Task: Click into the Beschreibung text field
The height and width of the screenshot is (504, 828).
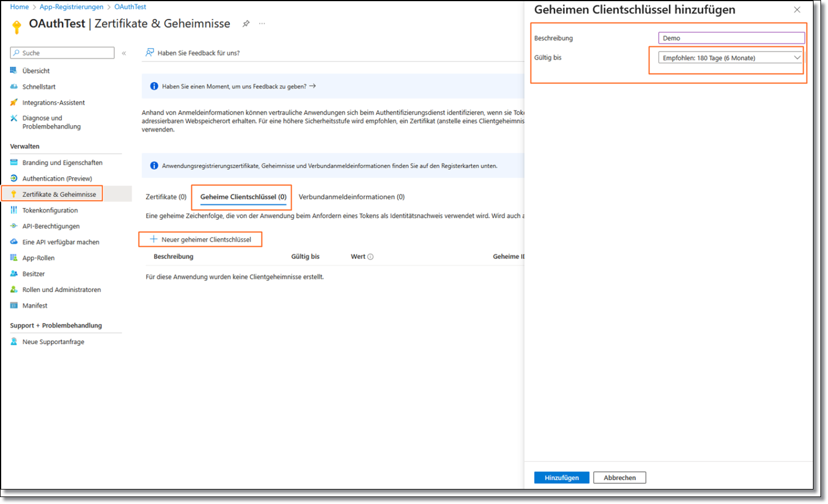Action: pyautogui.click(x=731, y=38)
